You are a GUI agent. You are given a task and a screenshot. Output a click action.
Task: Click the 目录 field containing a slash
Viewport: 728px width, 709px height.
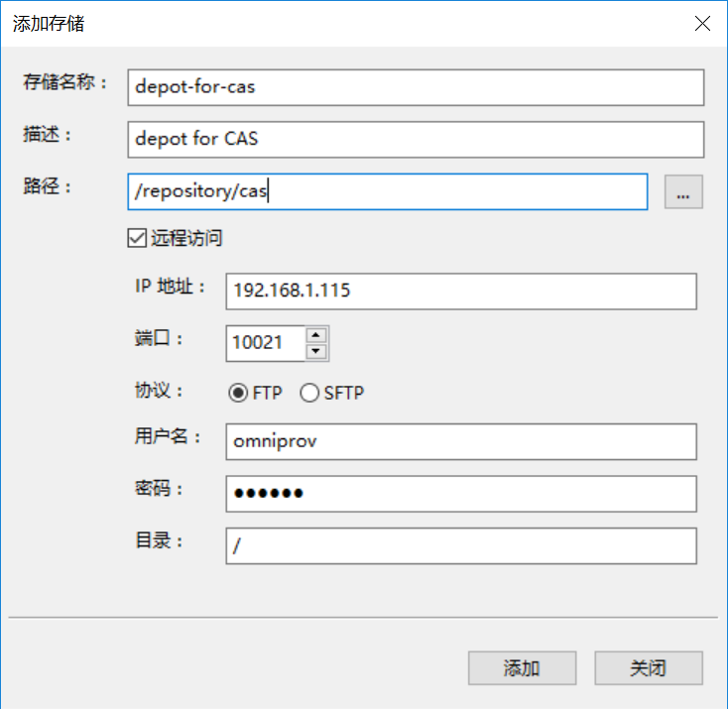point(460,545)
